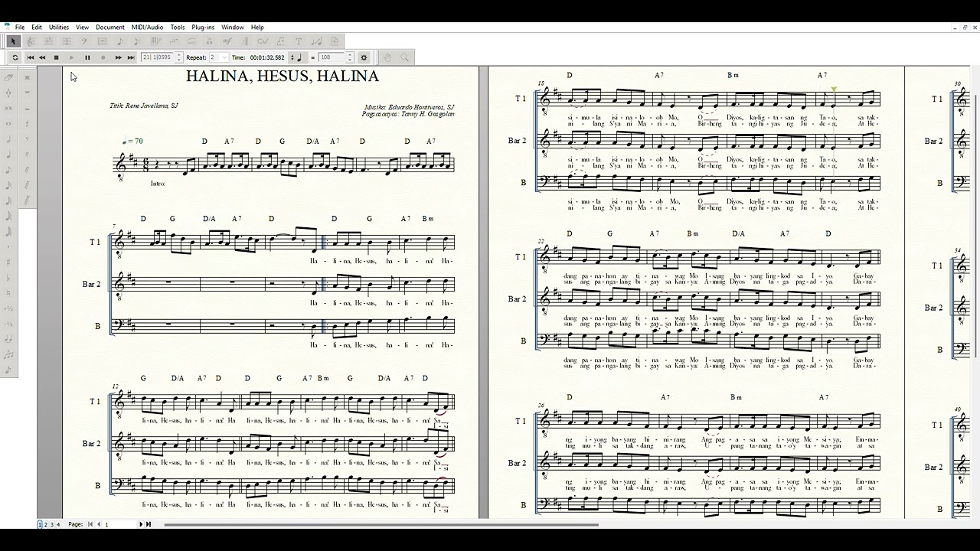Click the tempo value field showing 108
This screenshot has width=980, height=551.
pyautogui.click(x=332, y=57)
